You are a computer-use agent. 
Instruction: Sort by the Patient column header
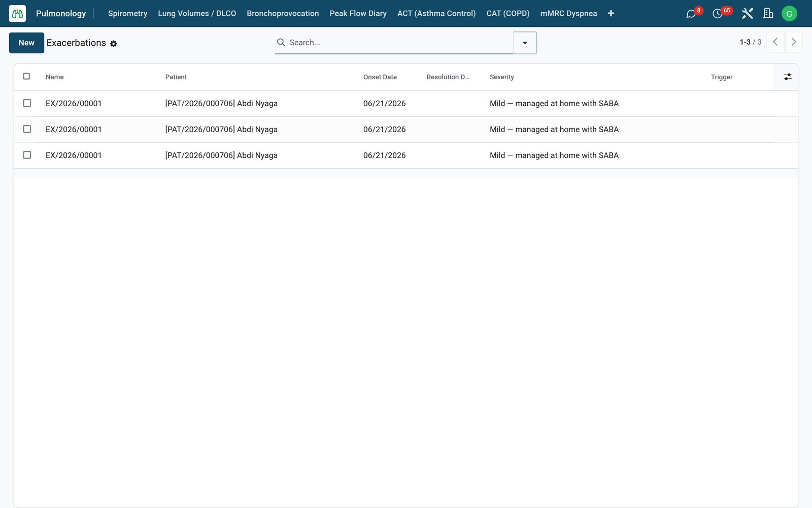point(176,77)
